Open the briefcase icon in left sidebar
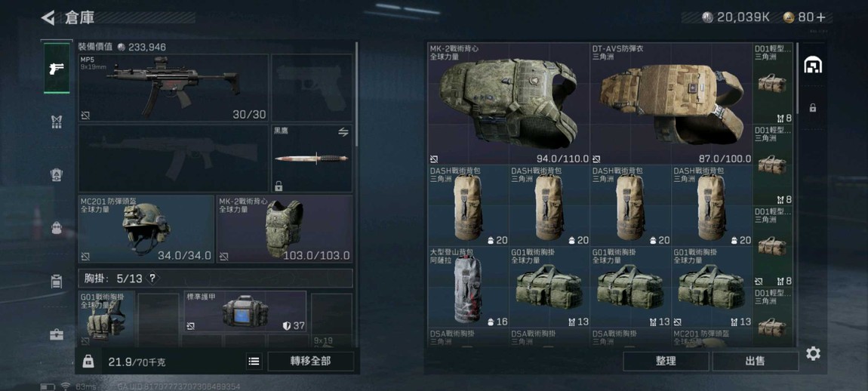This screenshot has width=868, height=391. click(57, 334)
